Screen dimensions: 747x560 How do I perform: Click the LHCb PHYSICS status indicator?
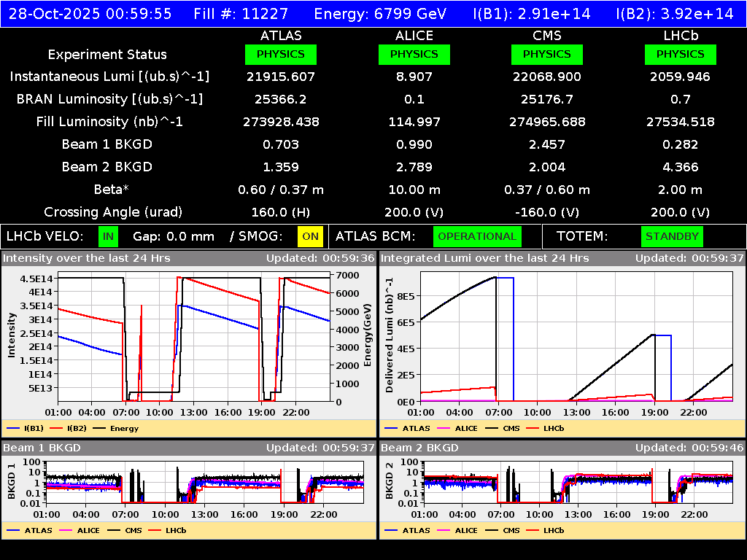click(x=680, y=54)
